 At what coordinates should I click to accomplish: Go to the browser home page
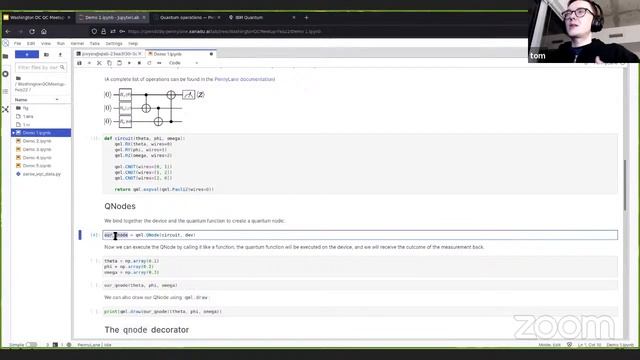44,31
